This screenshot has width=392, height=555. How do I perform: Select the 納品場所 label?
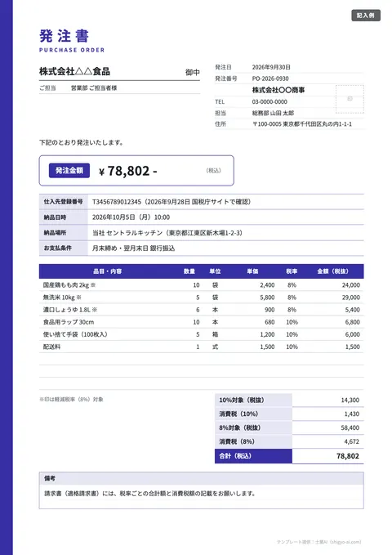(x=55, y=233)
